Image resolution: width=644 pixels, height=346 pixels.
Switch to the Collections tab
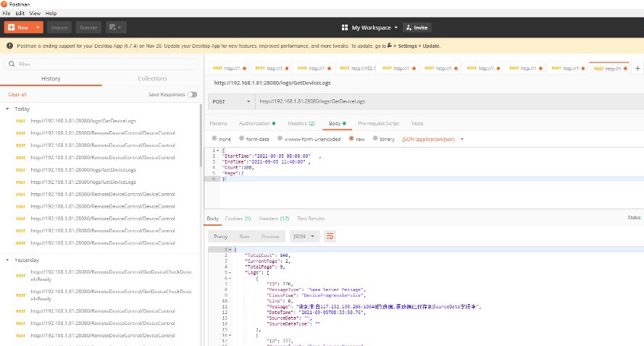coord(152,78)
